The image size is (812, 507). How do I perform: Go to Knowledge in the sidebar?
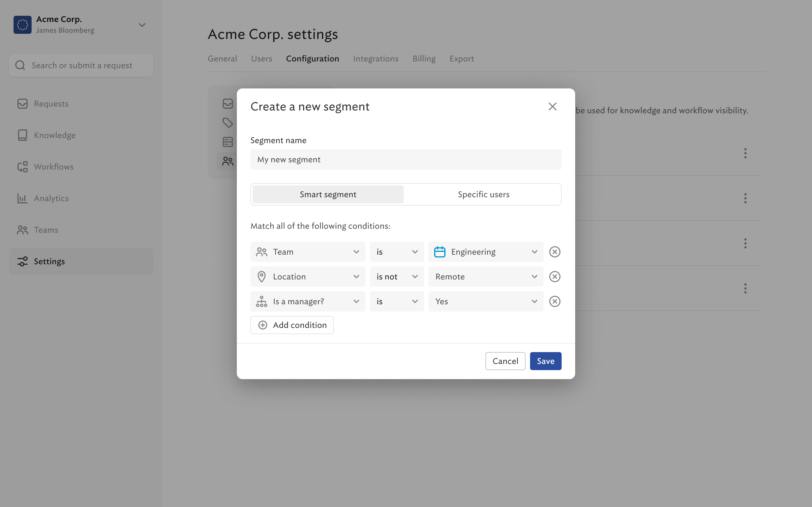click(x=54, y=135)
